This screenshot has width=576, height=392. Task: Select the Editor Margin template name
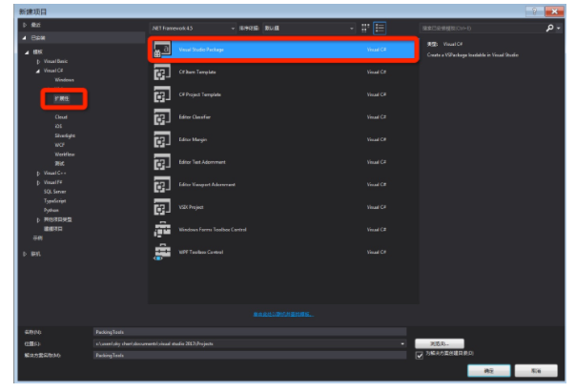click(193, 139)
